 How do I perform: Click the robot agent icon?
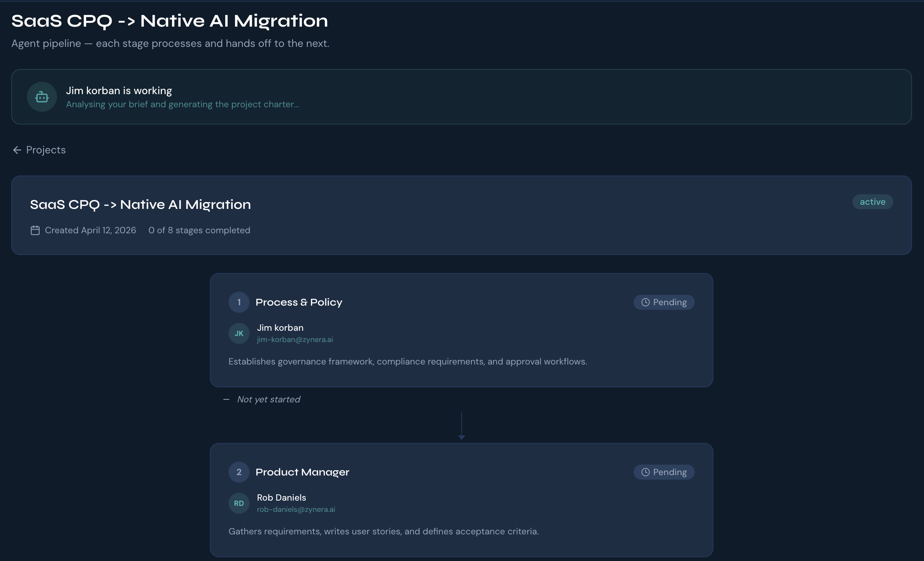(x=42, y=97)
